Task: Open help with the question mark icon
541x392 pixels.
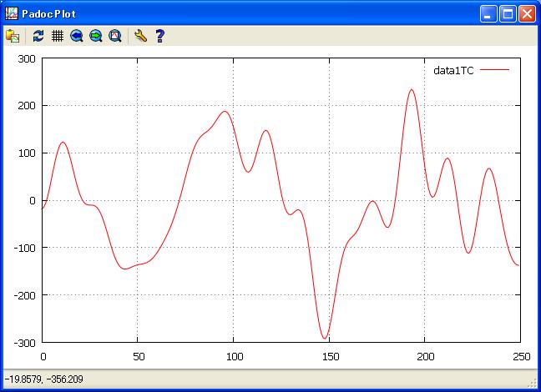Action: click(x=159, y=36)
